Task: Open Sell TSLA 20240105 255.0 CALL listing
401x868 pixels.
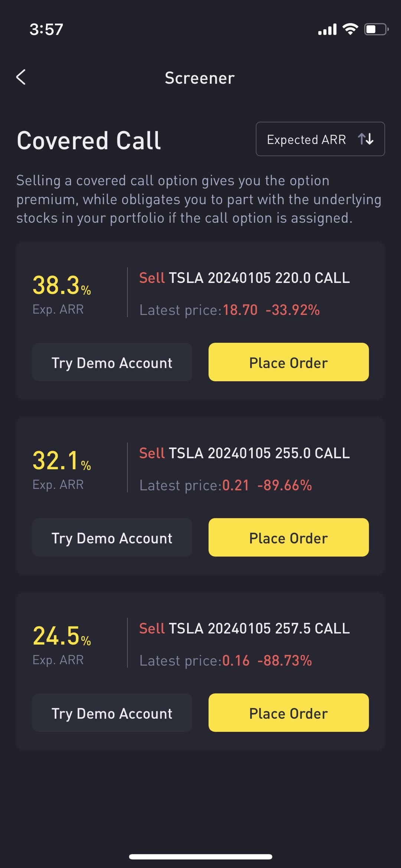Action: (x=244, y=453)
